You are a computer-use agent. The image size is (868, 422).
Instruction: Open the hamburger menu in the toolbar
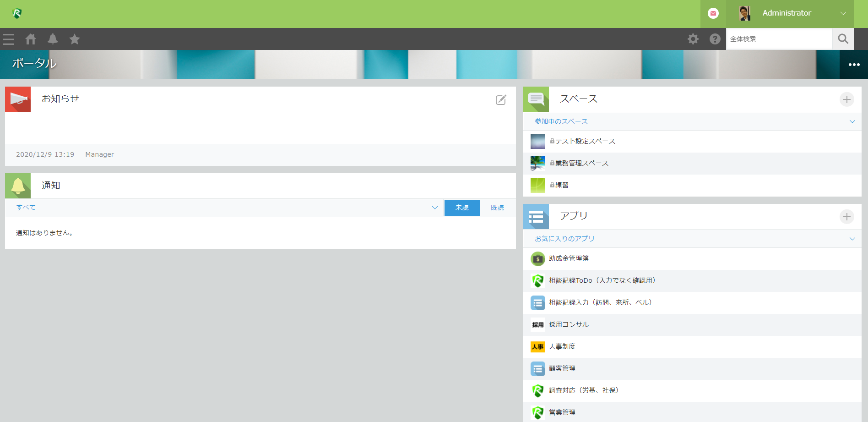(9, 39)
